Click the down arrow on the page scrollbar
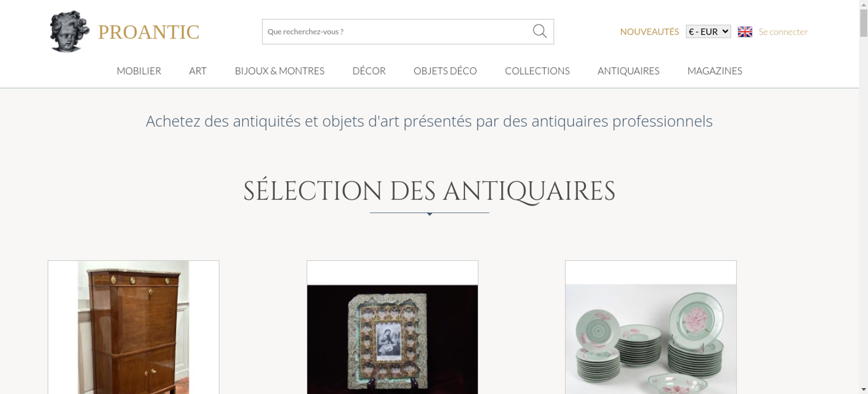 (x=864, y=390)
